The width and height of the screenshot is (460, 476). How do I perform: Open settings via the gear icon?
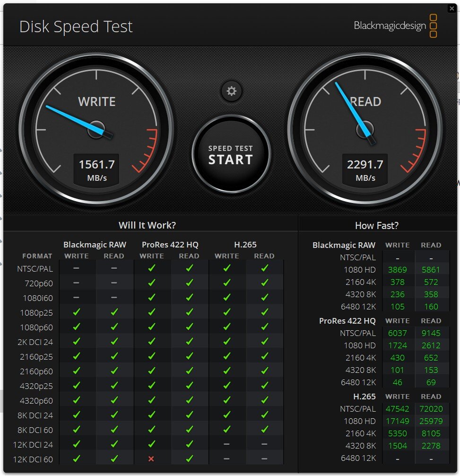231,91
